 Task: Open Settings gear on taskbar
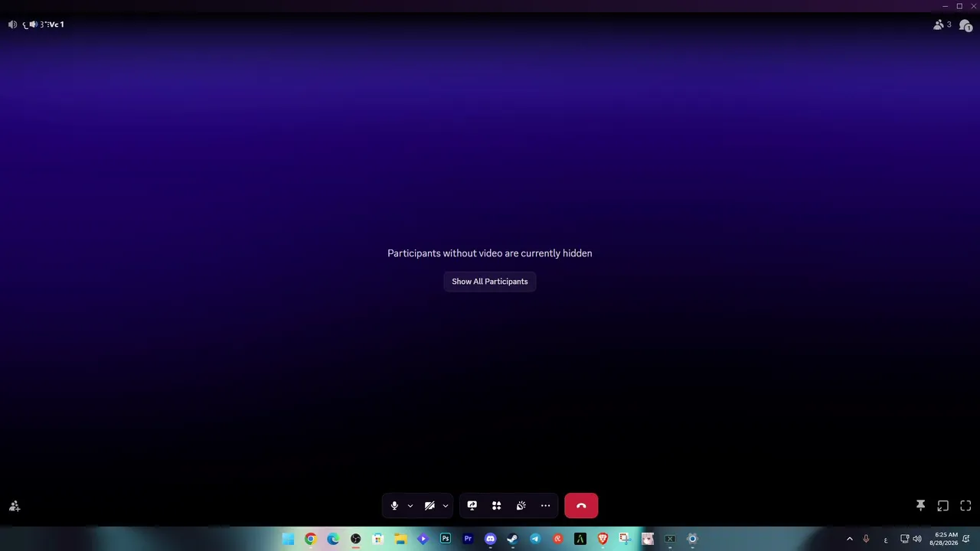click(692, 539)
